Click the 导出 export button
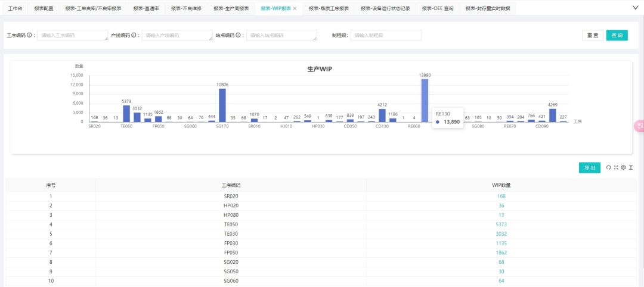The image size is (644, 287). click(x=590, y=167)
